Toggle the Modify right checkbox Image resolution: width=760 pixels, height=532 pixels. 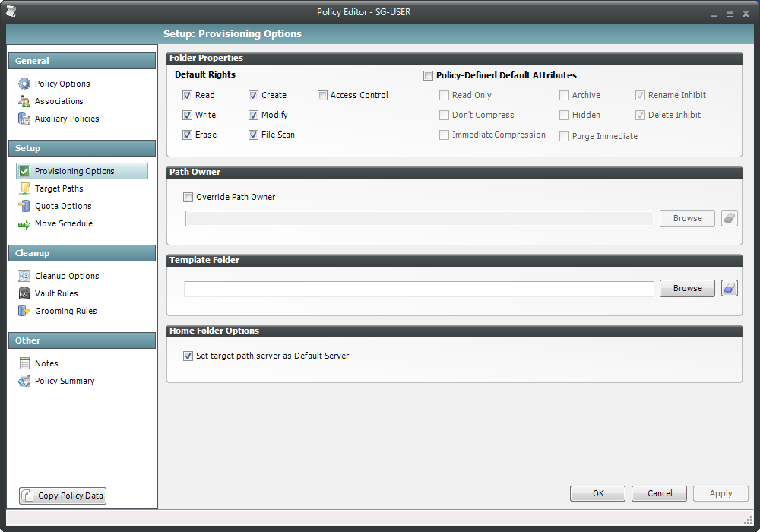tap(253, 116)
